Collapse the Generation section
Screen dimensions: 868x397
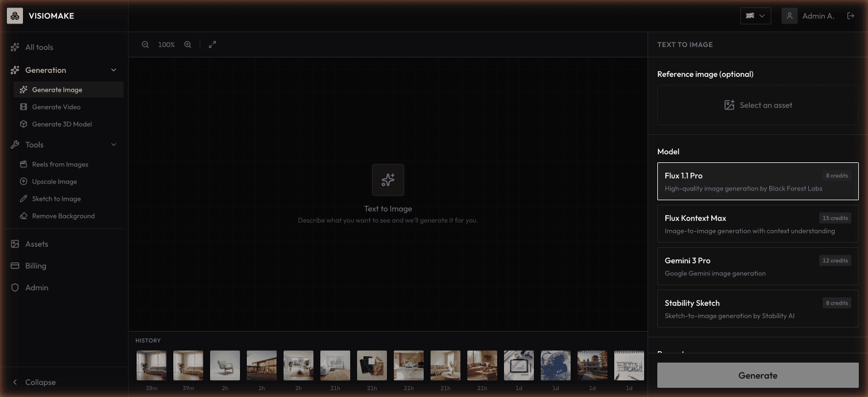pyautogui.click(x=114, y=70)
